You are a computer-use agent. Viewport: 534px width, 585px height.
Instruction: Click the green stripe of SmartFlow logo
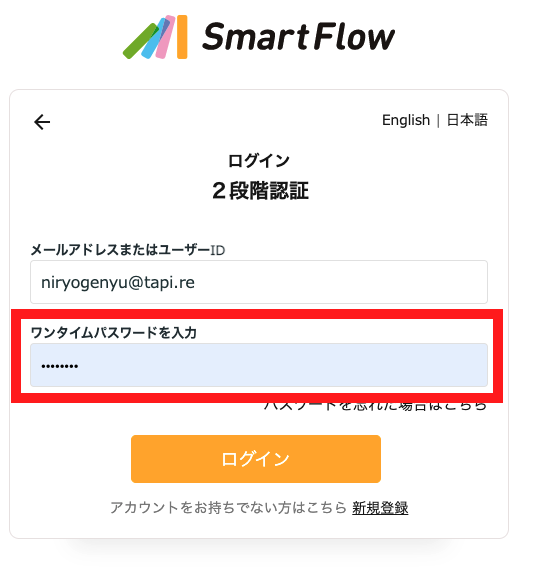[140, 41]
